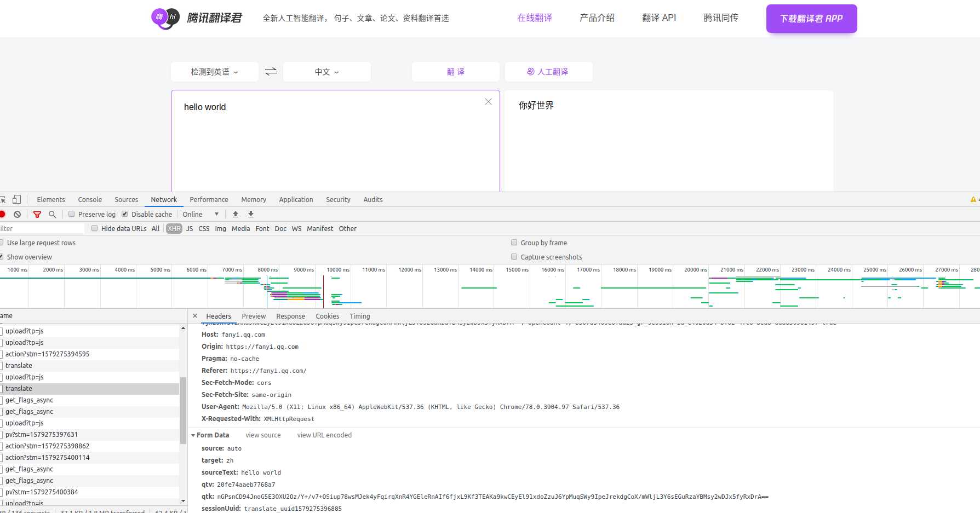Click view source link in Form Data
Screen dimensions: 980x513
263,435
